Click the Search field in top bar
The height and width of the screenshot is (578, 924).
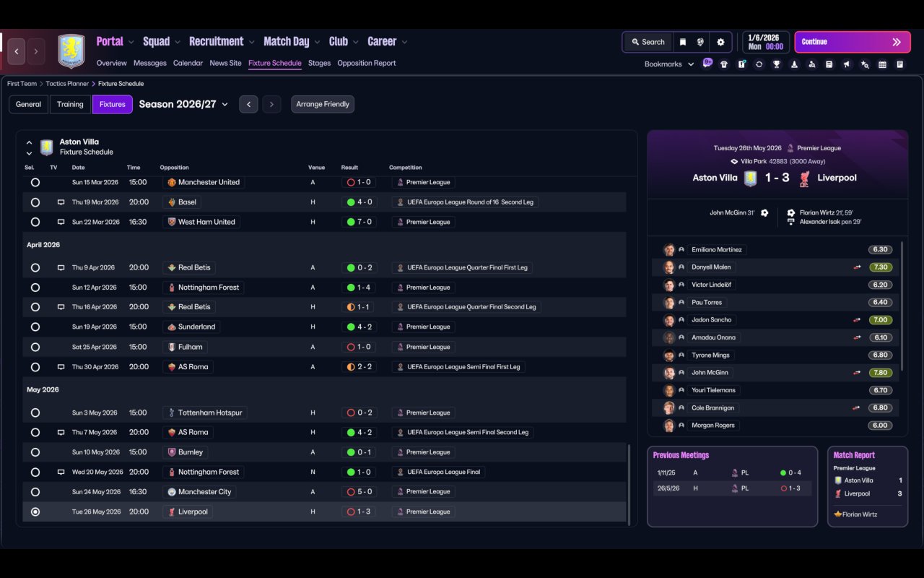pos(648,42)
